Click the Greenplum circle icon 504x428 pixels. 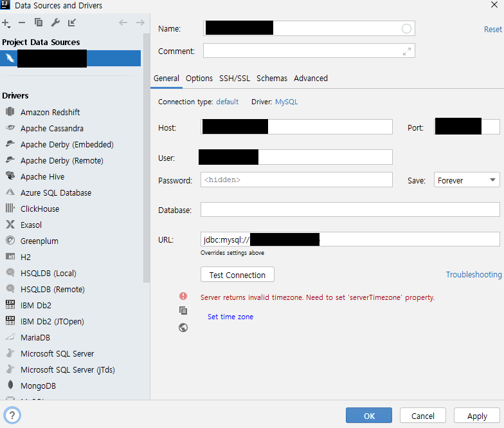pos(10,241)
